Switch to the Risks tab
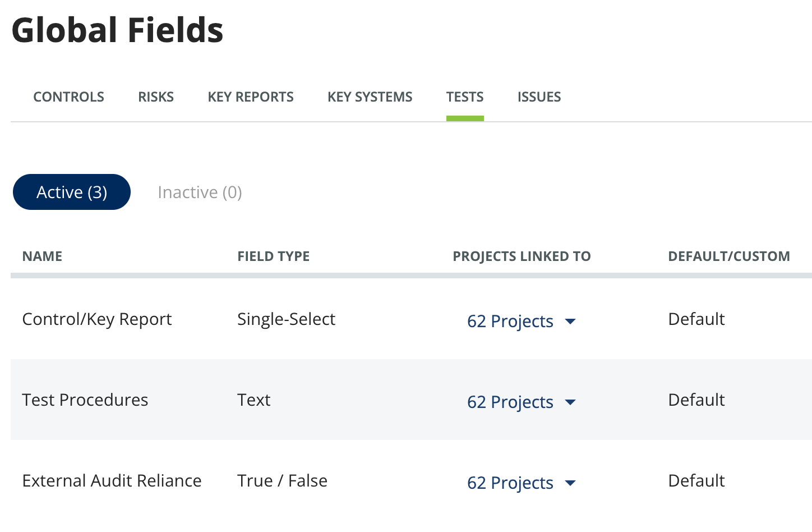 pos(156,97)
